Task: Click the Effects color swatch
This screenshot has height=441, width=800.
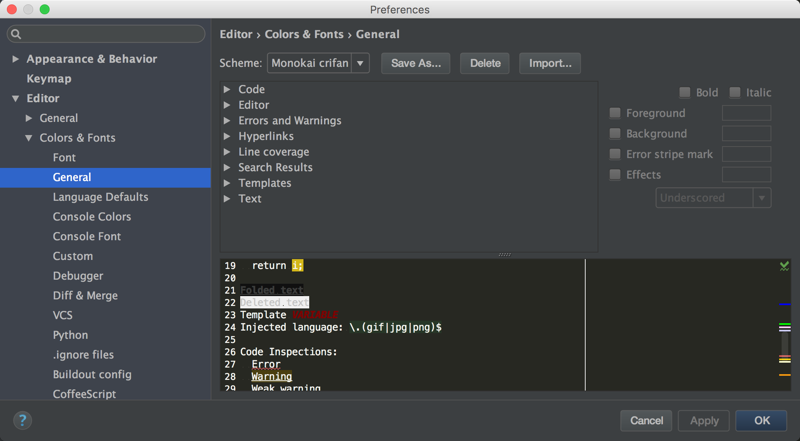Action: (x=746, y=175)
